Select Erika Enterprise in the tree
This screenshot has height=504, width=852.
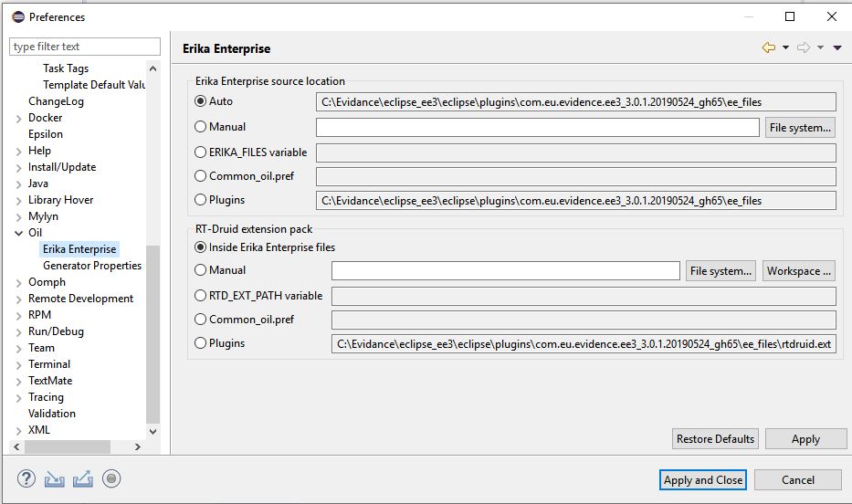click(79, 248)
